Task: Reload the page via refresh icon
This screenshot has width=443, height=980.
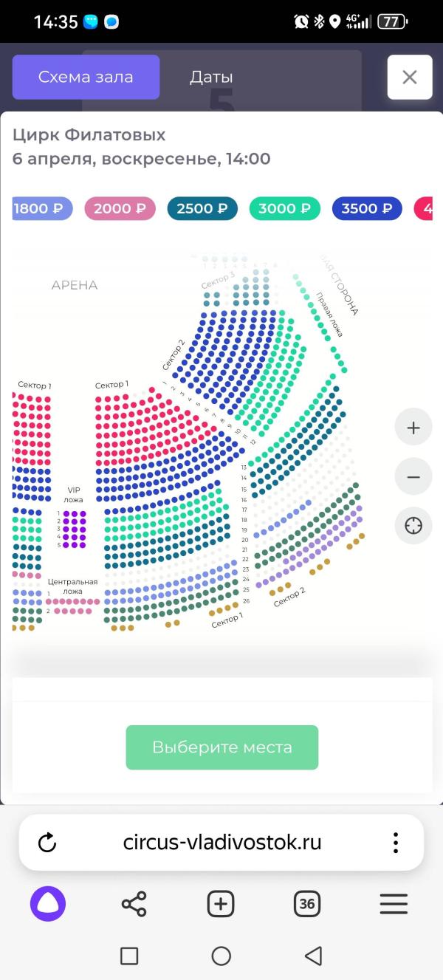Action: [47, 843]
